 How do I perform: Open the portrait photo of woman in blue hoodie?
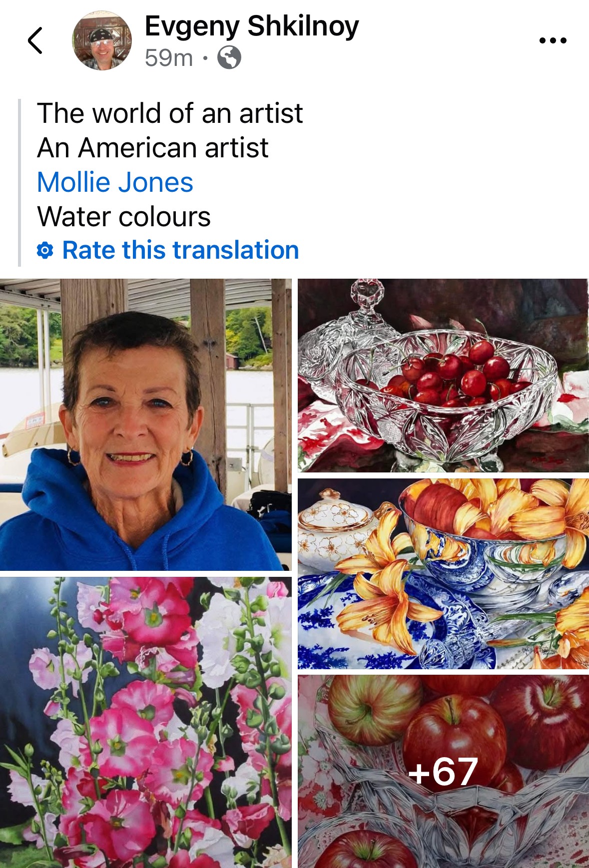145,425
